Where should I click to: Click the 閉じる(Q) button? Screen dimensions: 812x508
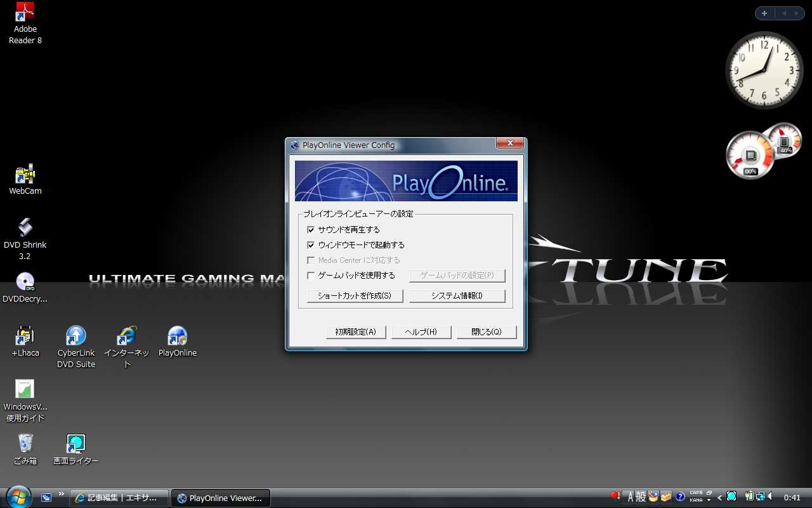[487, 332]
